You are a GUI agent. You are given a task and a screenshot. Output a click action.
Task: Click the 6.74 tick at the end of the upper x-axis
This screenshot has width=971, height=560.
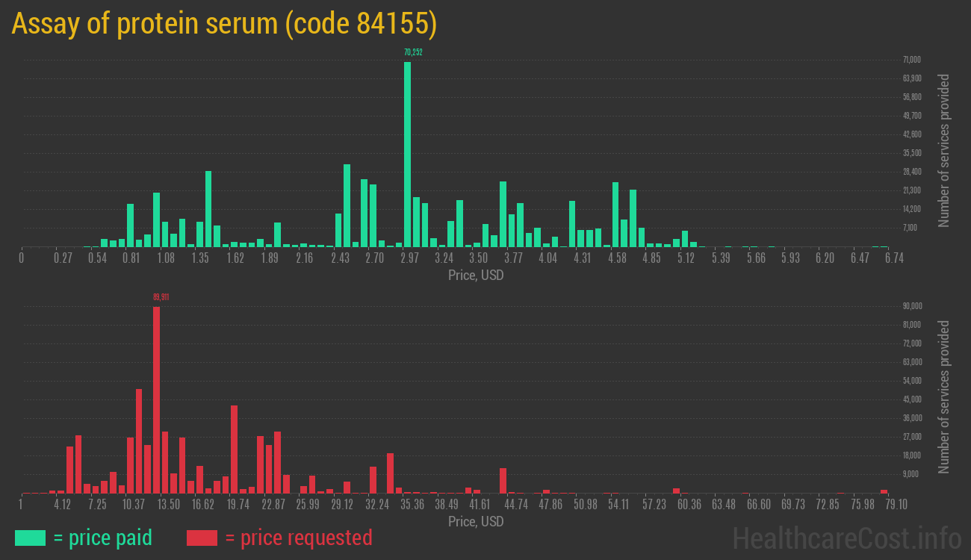tap(893, 258)
